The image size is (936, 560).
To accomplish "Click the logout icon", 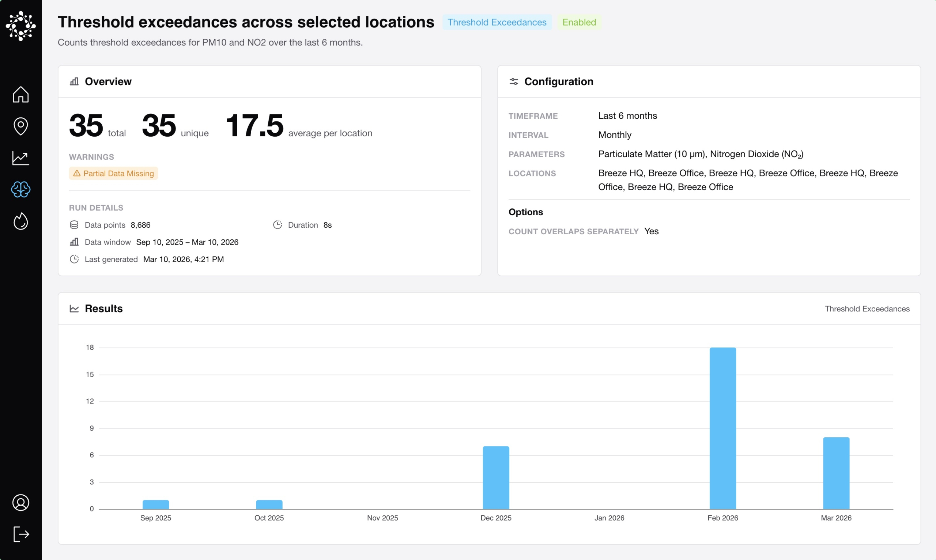I will pos(21,534).
